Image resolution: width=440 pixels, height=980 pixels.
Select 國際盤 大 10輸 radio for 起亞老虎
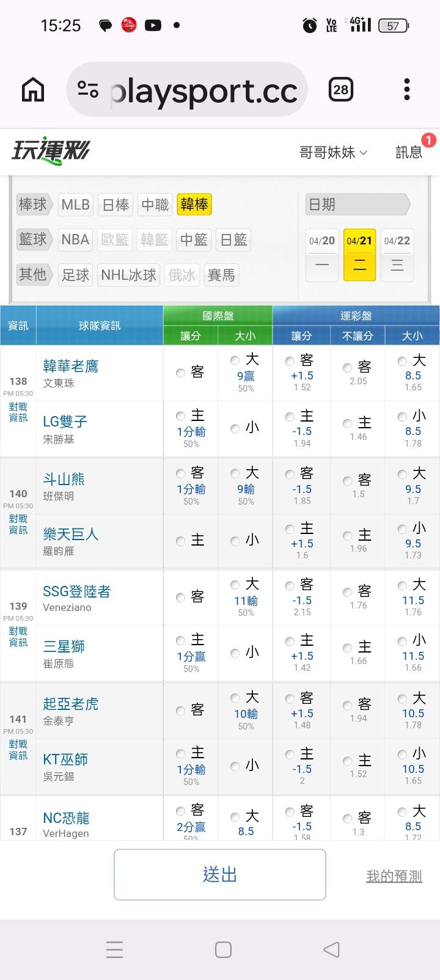coord(235,698)
